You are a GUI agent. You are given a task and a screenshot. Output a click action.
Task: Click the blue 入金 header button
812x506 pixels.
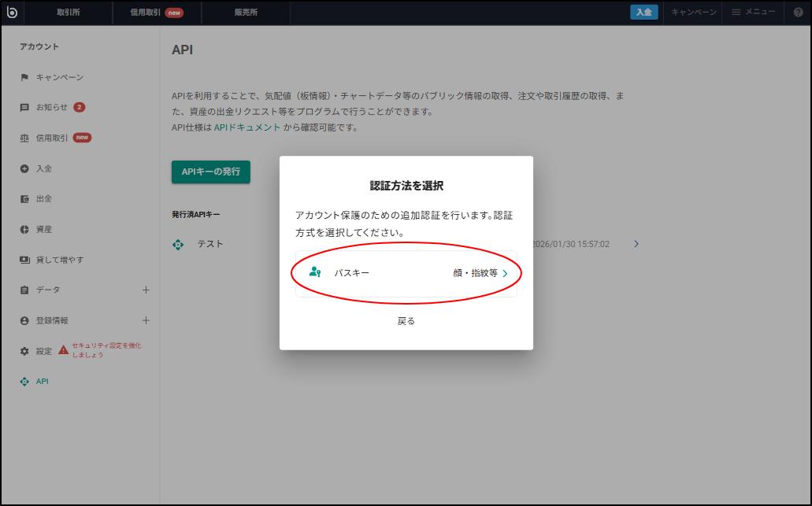click(644, 12)
